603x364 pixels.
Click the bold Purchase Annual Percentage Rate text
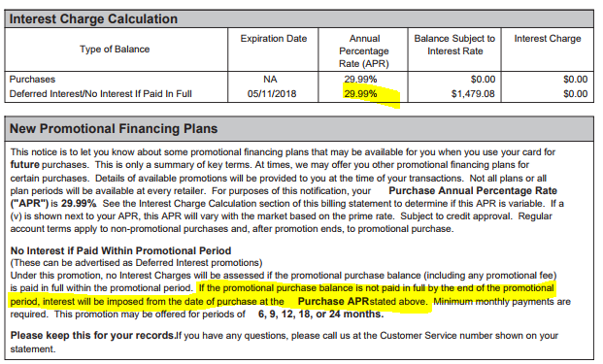(x=473, y=190)
